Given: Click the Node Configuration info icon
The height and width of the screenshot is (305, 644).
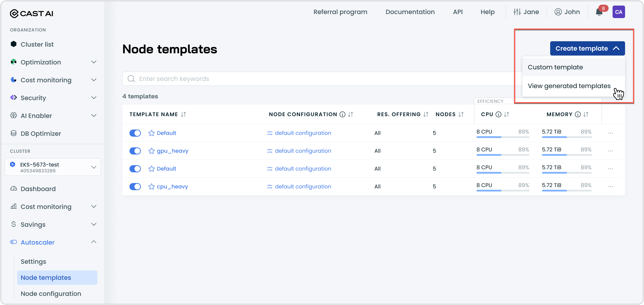Looking at the screenshot, I should pos(342,114).
